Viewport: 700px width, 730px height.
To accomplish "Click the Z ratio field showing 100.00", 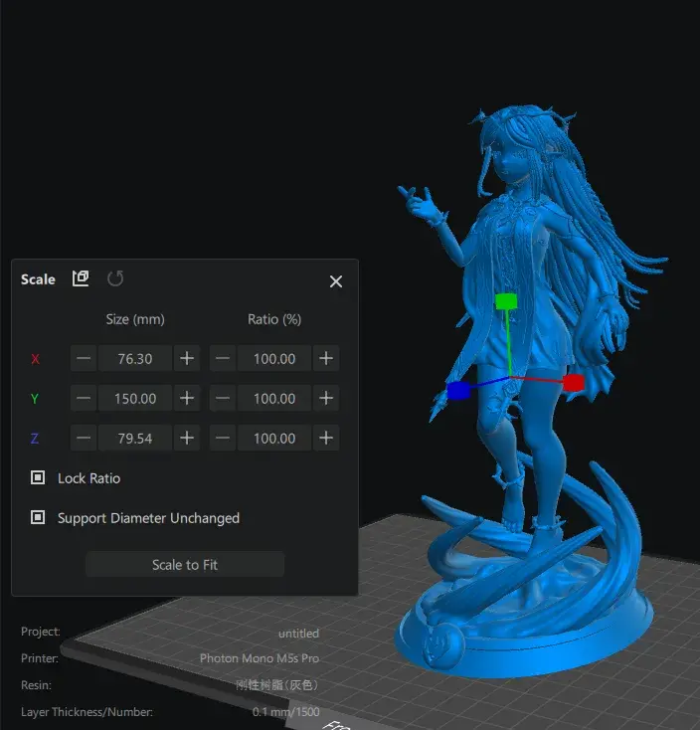I will tap(274, 438).
